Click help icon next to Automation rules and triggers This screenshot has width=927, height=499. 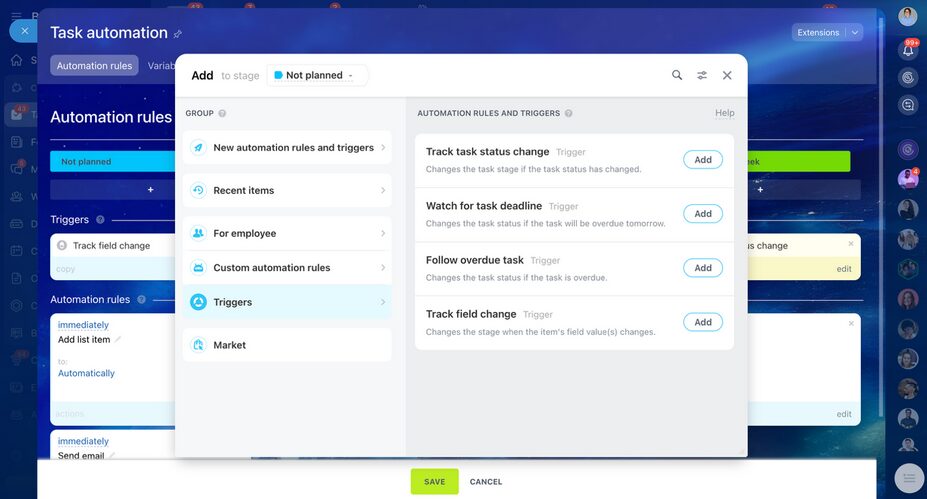tap(568, 114)
